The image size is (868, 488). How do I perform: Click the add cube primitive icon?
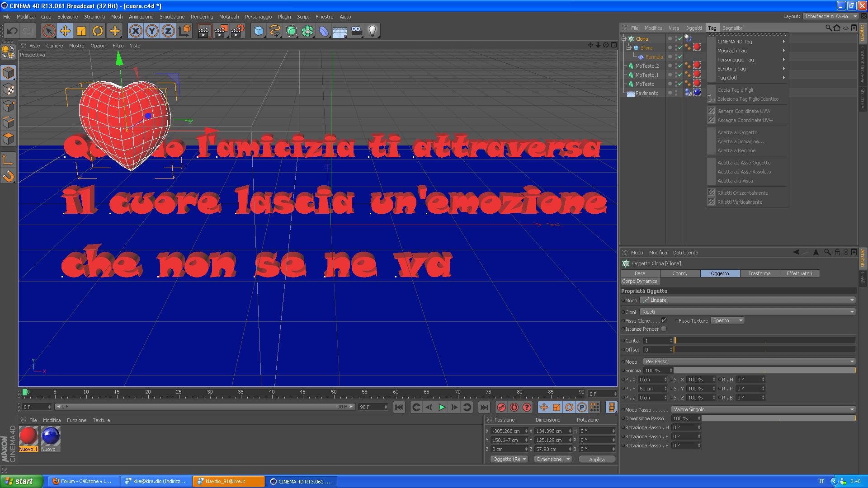pos(258,31)
